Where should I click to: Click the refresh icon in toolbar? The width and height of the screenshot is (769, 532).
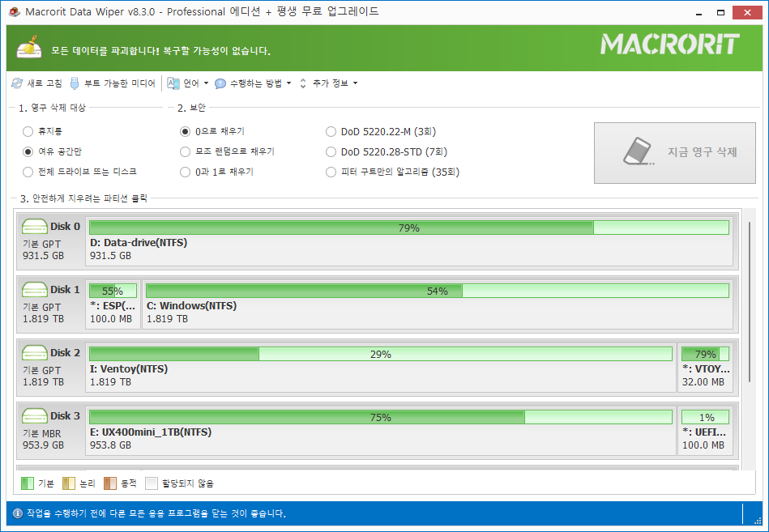click(17, 83)
